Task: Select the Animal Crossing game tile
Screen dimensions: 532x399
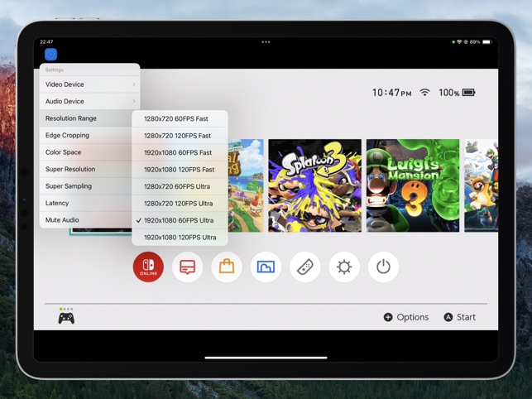Action: pyautogui.click(x=246, y=185)
